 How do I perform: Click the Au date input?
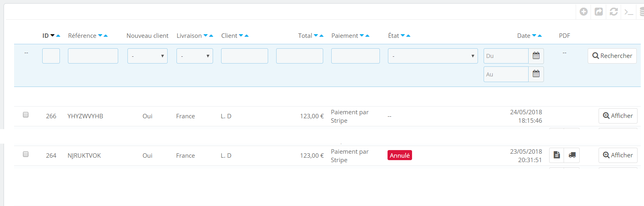506,74
